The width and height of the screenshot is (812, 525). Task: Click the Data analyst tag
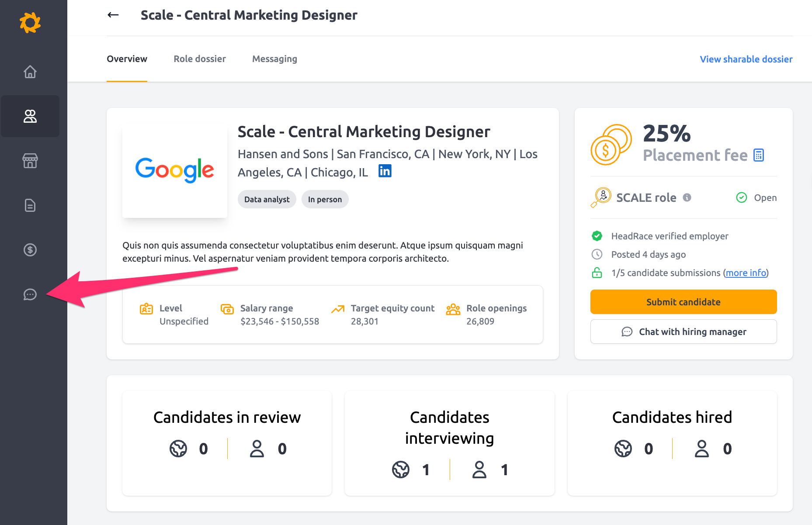pos(267,200)
